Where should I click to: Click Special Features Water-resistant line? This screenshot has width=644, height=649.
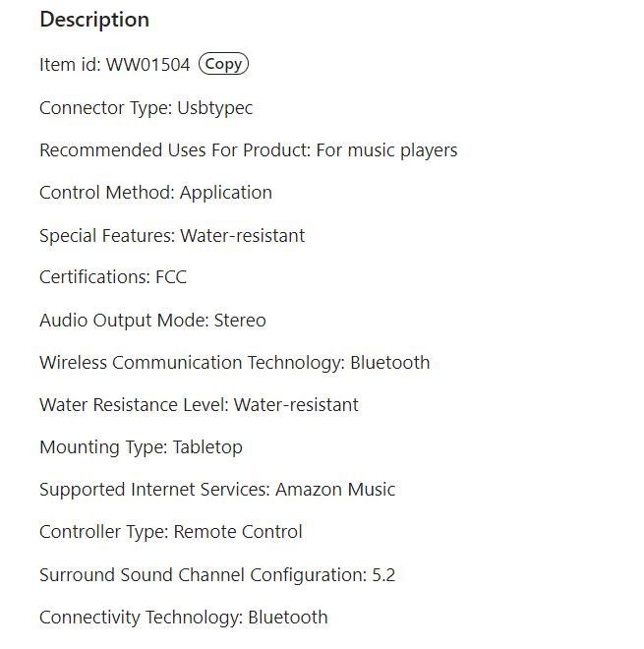click(x=172, y=236)
